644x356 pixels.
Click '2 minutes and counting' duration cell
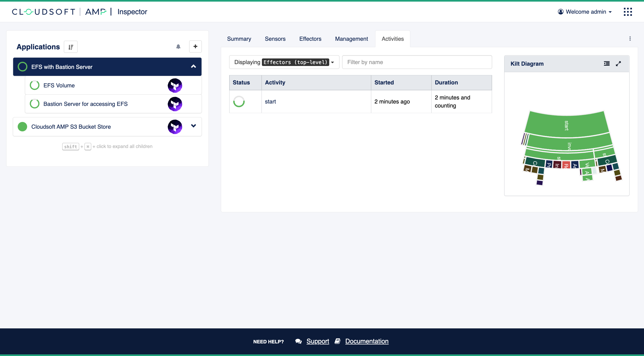462,102
